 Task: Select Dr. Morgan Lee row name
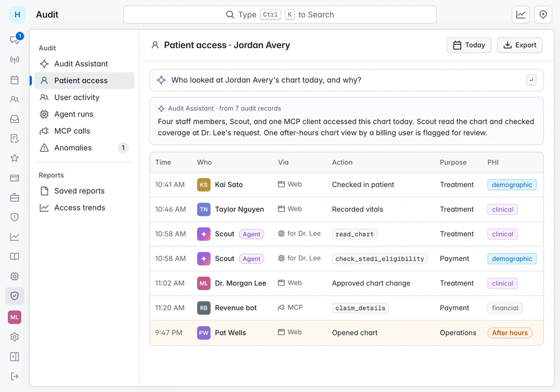point(241,283)
